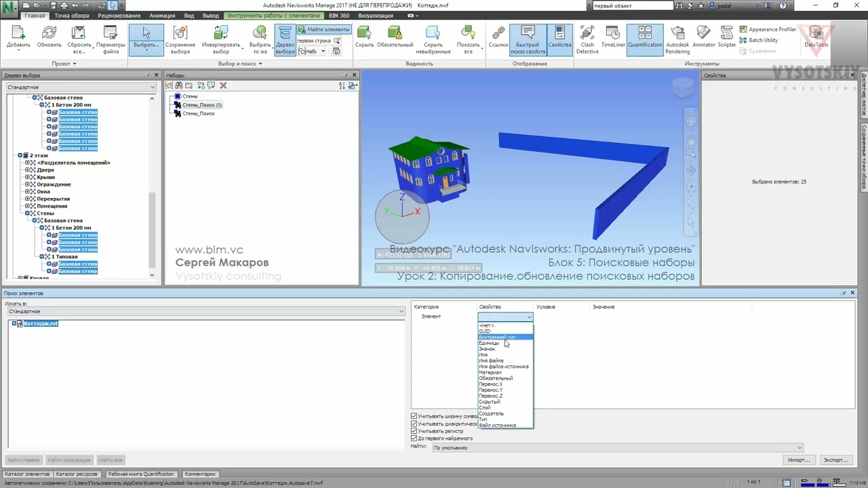Switch to the Рецензирование ribbon tab
The image size is (868, 488).
point(119,16)
